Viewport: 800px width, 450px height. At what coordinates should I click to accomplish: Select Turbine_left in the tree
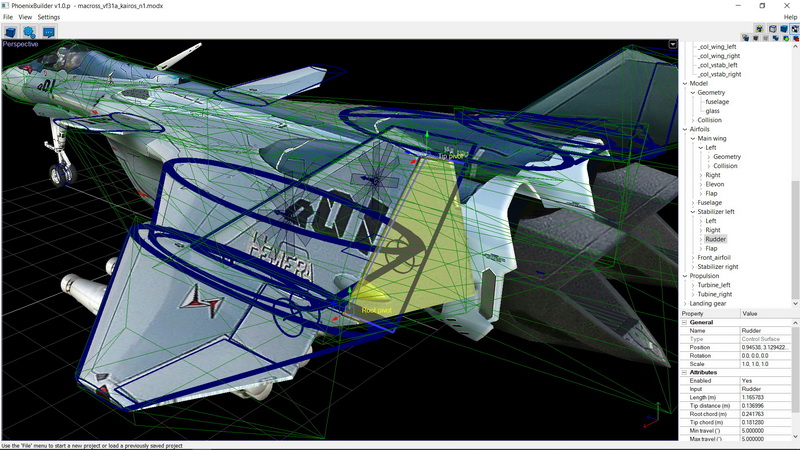(x=714, y=285)
